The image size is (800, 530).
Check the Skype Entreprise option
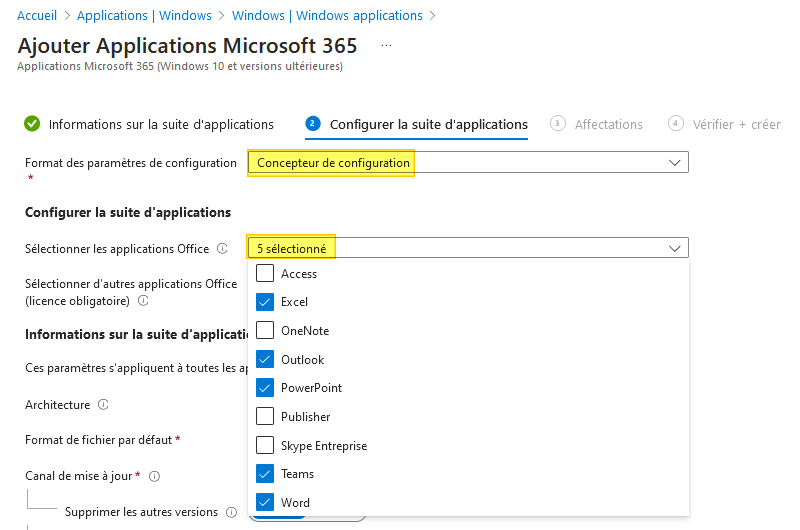coord(265,445)
